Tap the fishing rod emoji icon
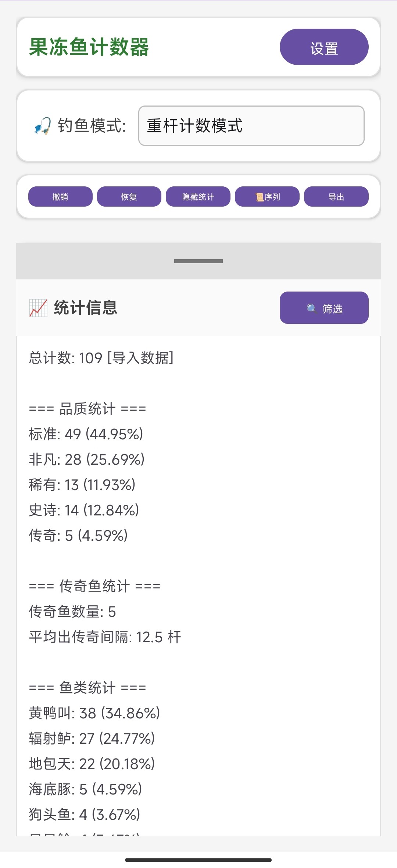This screenshot has width=397, height=868. (42, 126)
